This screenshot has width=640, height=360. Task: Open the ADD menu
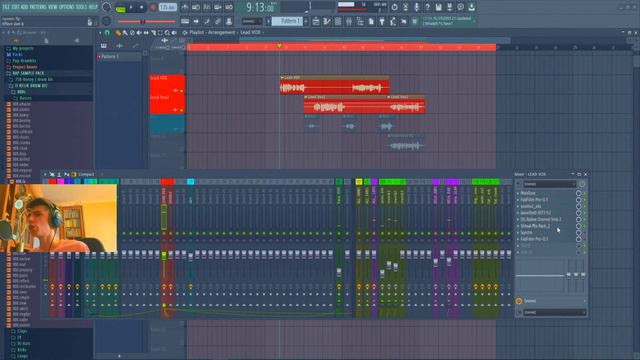click(24, 7)
